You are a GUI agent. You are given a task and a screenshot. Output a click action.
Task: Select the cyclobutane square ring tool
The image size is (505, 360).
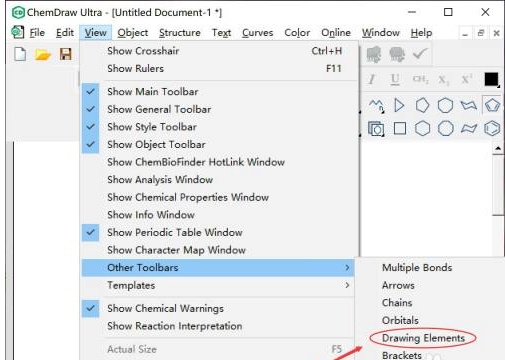pyautogui.click(x=400, y=128)
